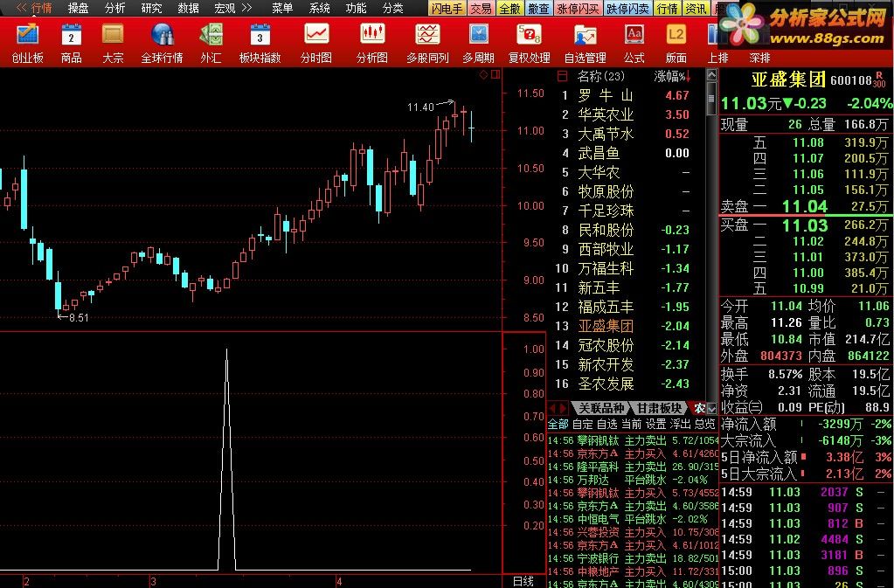The width and height of the screenshot is (894, 588).
Task: Select 华英农业 in the stock list
Action: click(626, 114)
